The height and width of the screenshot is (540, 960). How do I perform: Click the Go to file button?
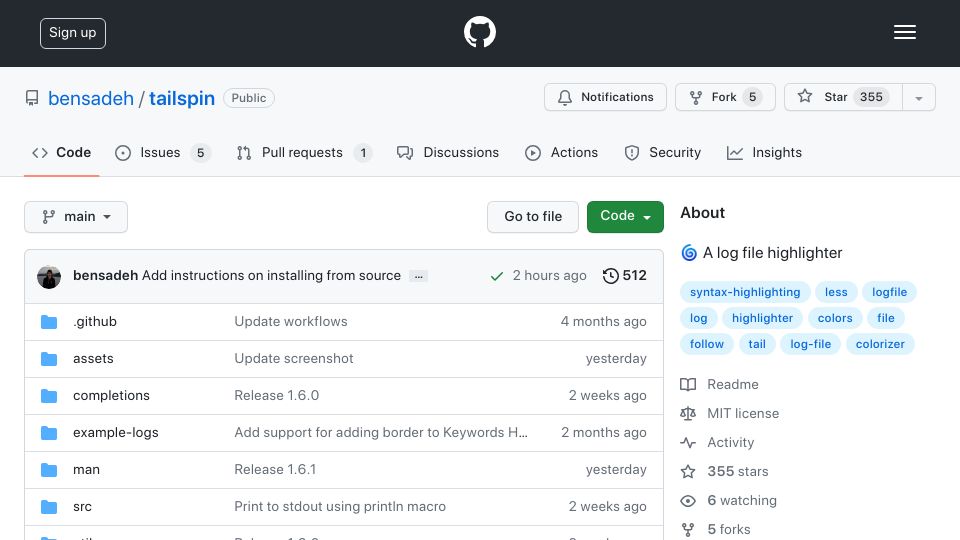tap(533, 217)
